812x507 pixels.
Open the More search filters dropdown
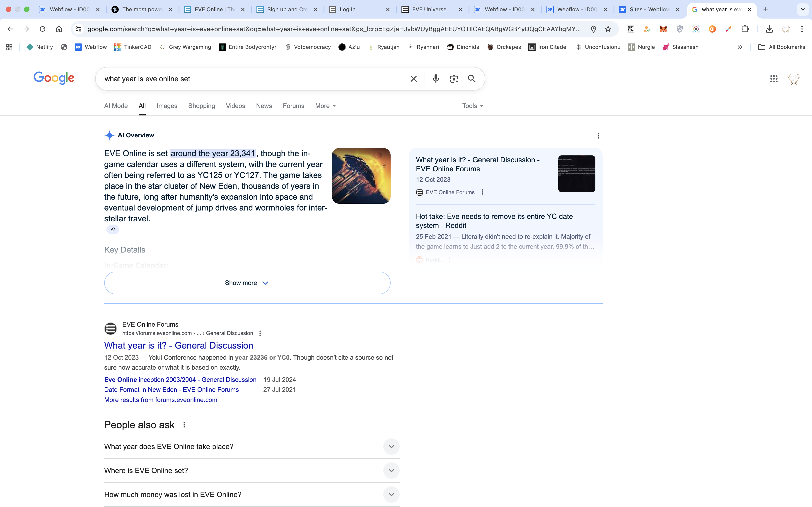click(x=325, y=106)
